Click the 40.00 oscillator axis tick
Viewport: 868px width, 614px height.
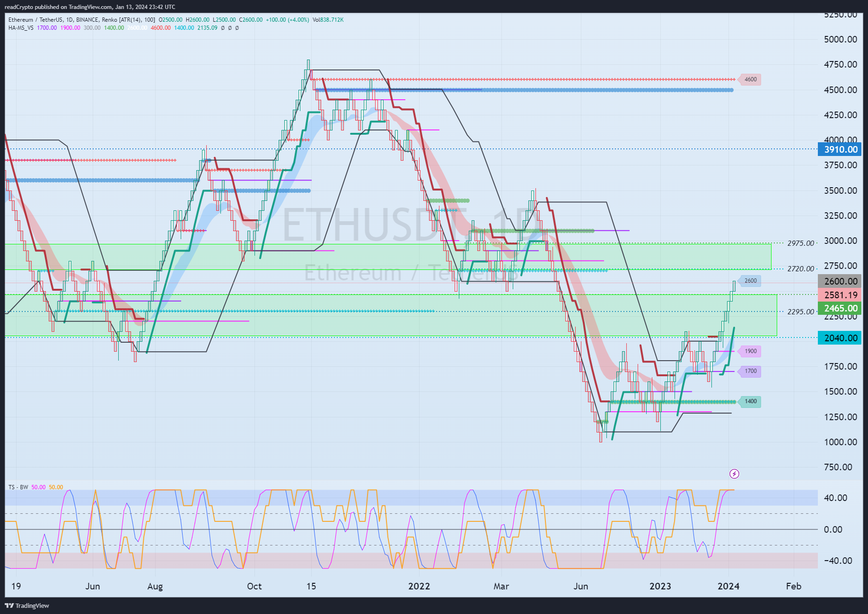coord(835,498)
